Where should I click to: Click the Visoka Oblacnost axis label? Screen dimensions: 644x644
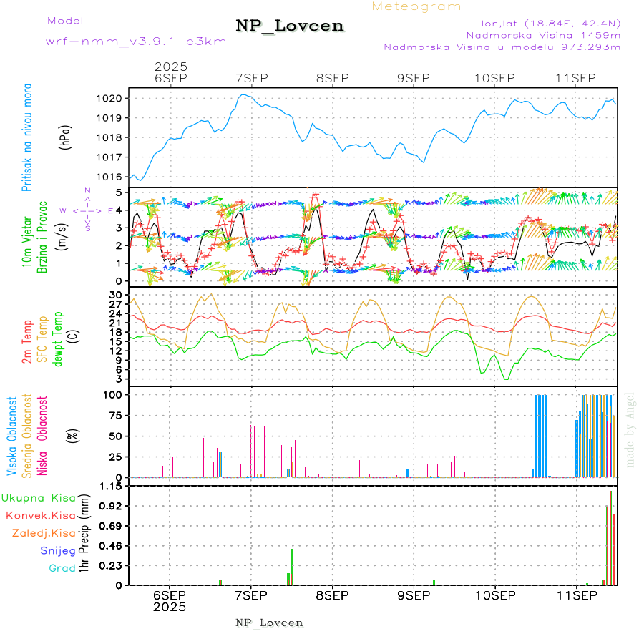click(12, 436)
